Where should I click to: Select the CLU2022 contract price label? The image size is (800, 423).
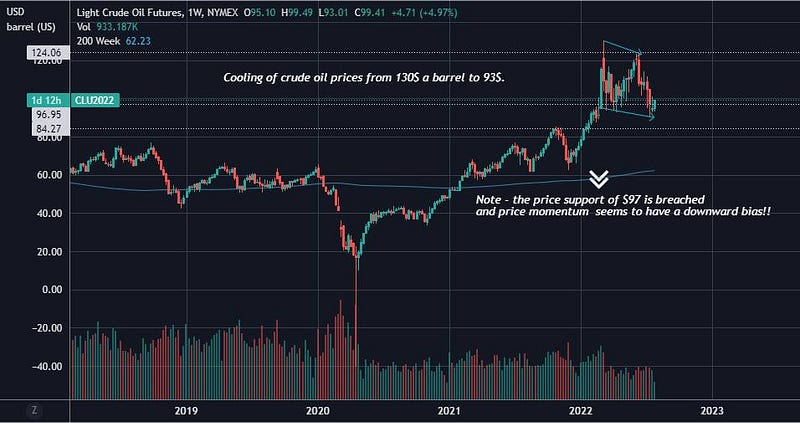coord(96,101)
